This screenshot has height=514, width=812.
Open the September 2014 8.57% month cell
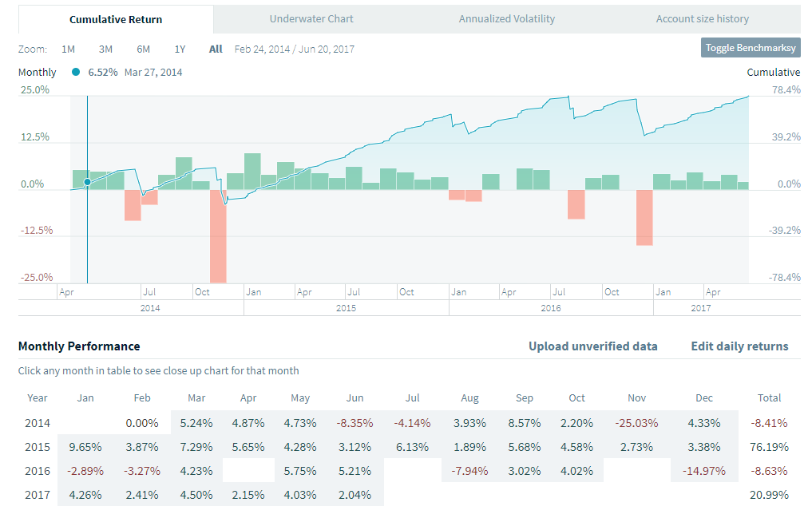(525, 422)
